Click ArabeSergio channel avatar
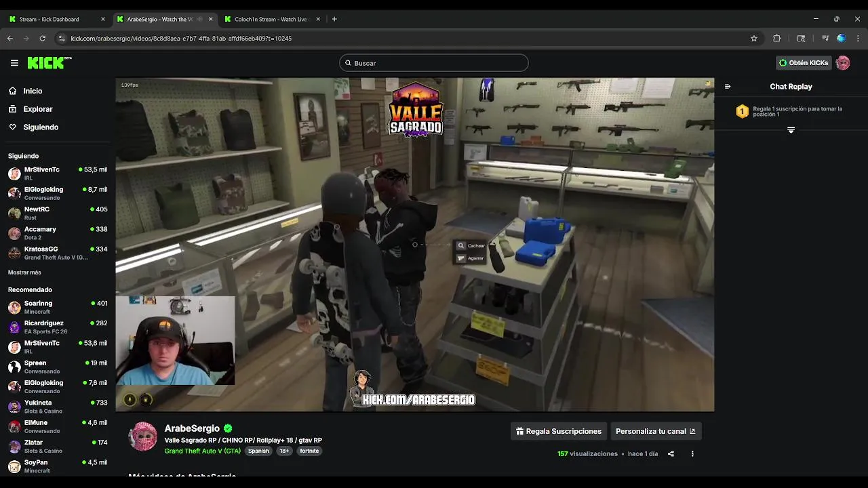Screen dimensions: 868x488 (x=142, y=437)
